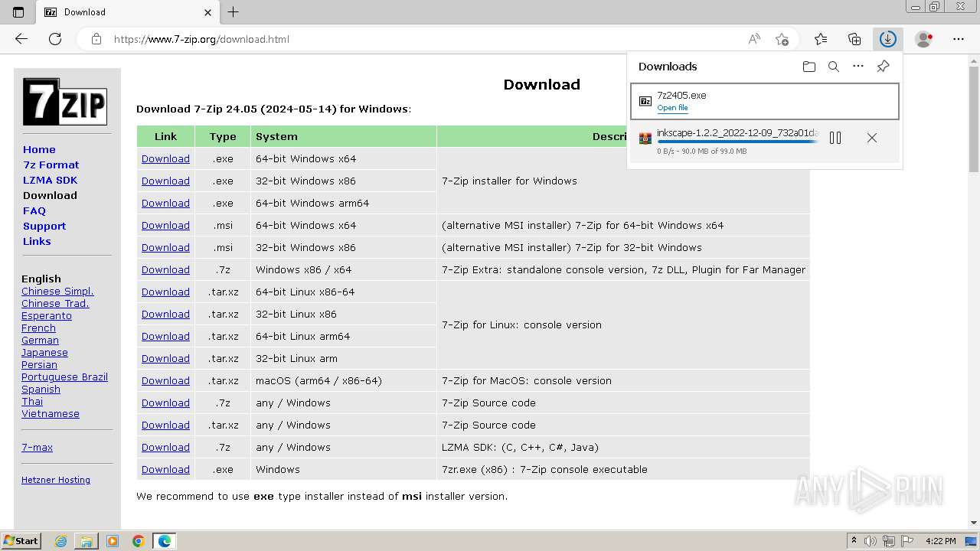Switch language to Persian
Screen dimensions: 980x551
point(39,364)
